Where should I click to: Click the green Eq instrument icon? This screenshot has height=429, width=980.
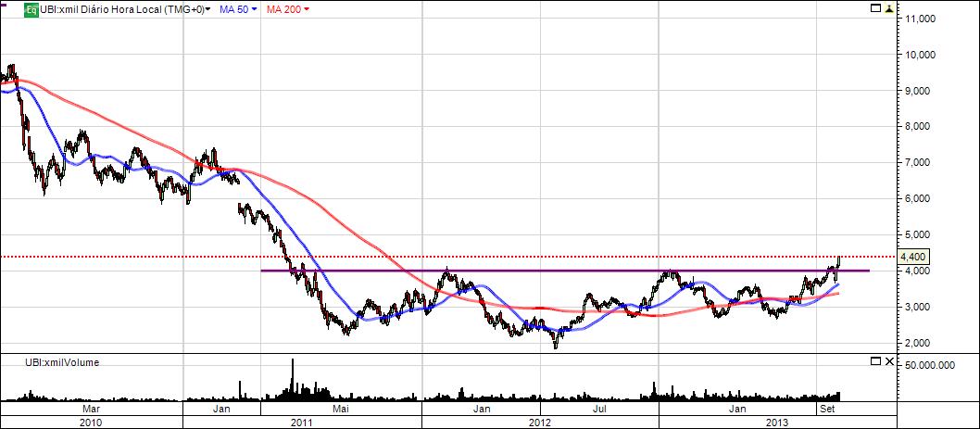[31, 9]
